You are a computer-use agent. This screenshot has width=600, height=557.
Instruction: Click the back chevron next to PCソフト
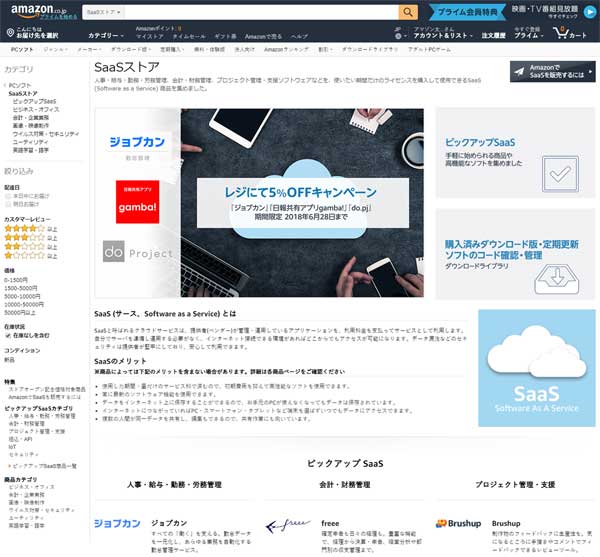pyautogui.click(x=5, y=85)
